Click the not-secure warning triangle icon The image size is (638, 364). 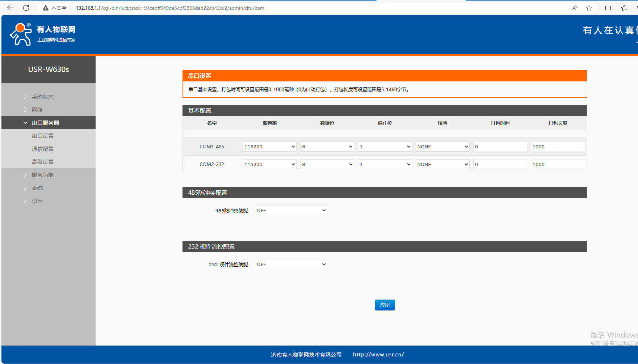tap(46, 8)
